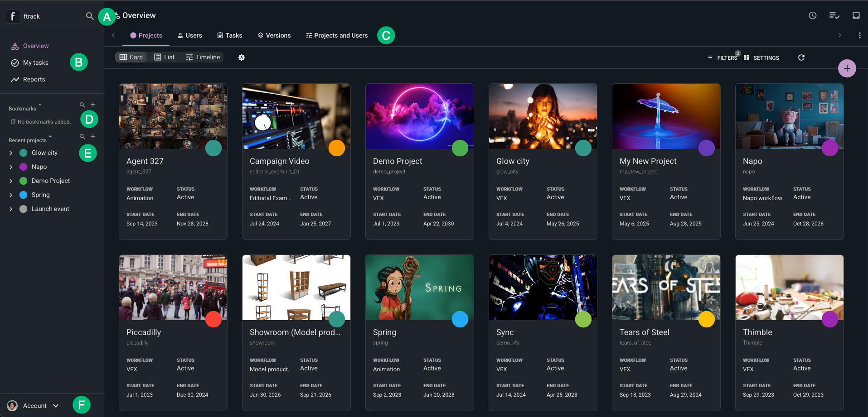The width and height of the screenshot is (868, 417).
Task: Open the automation settings gear beside Timeline
Action: point(242,58)
